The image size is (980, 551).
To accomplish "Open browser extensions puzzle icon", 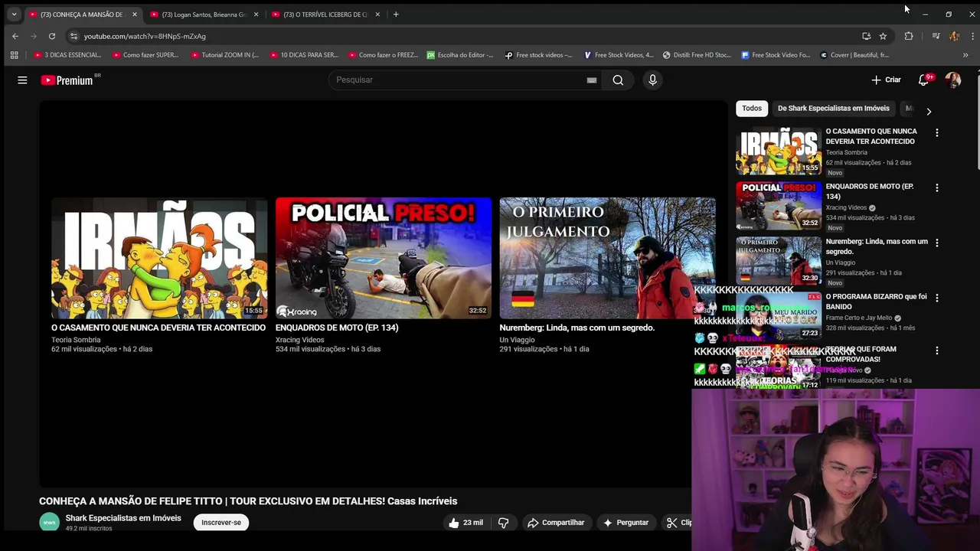I will click(x=909, y=36).
